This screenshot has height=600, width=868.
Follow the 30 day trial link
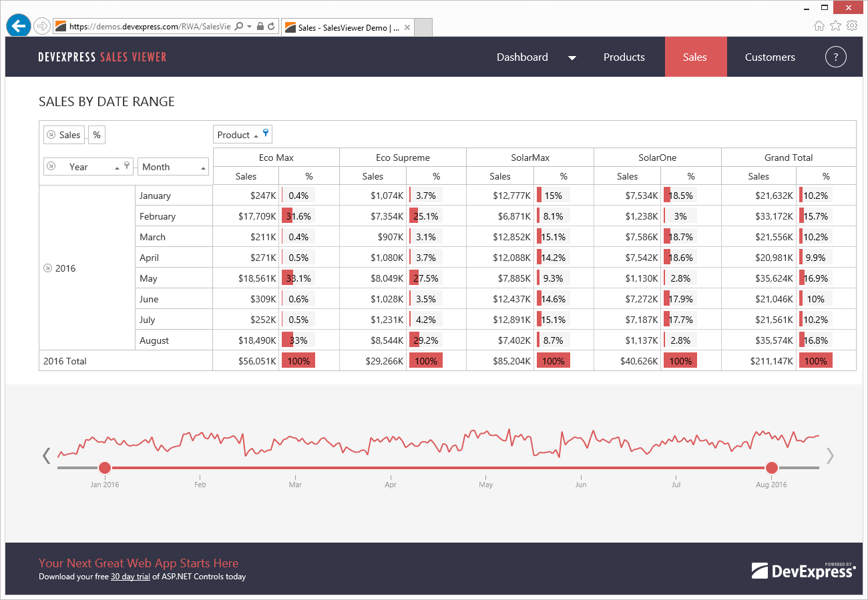tap(130, 577)
